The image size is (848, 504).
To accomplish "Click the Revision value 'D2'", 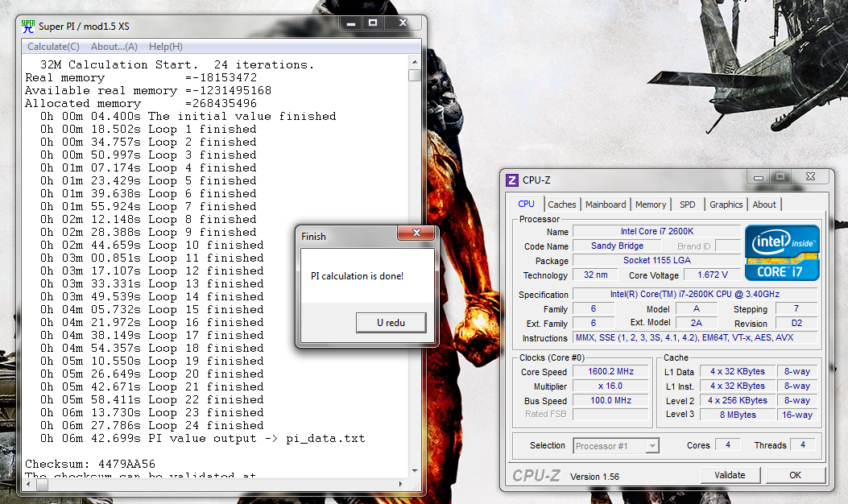I will [796, 324].
